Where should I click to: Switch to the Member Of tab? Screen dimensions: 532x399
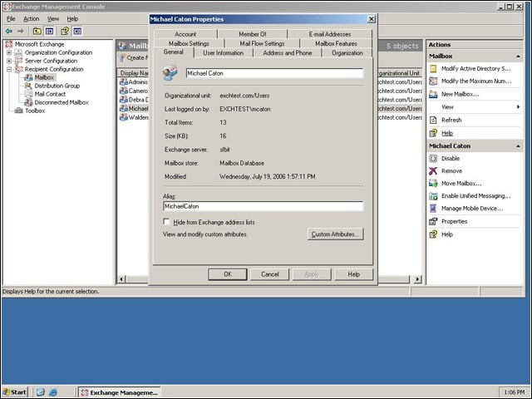tap(253, 34)
